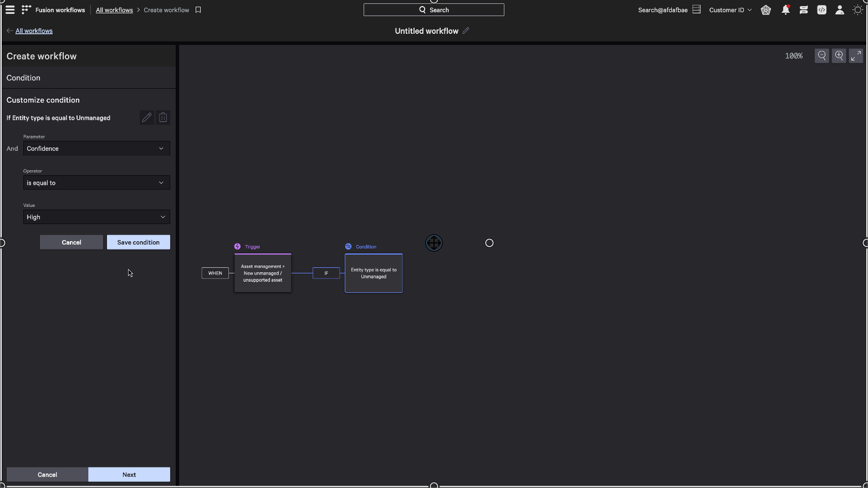Click the Next button
868x488 pixels.
[x=129, y=475]
